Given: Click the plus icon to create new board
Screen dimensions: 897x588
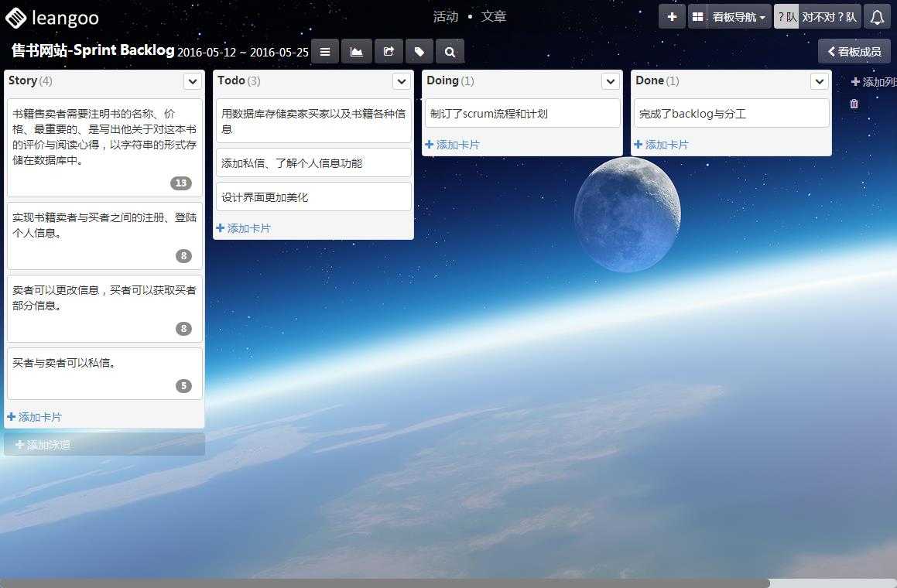Looking at the screenshot, I should pyautogui.click(x=672, y=15).
